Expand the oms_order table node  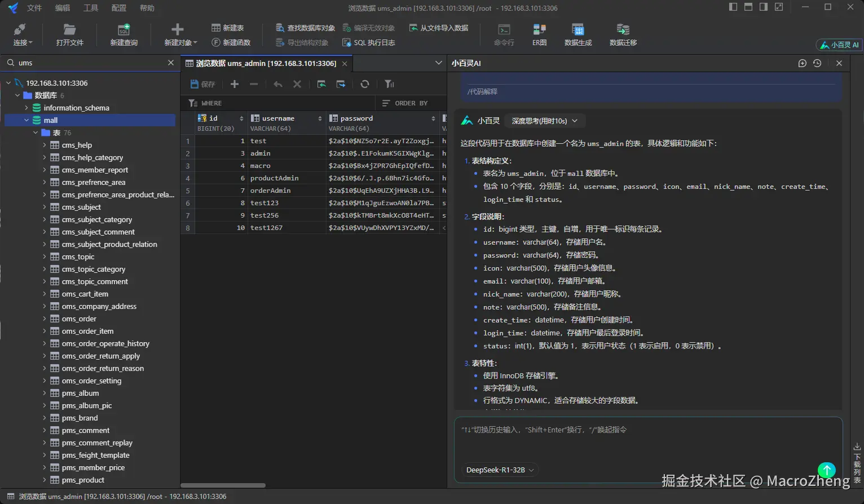click(x=45, y=319)
